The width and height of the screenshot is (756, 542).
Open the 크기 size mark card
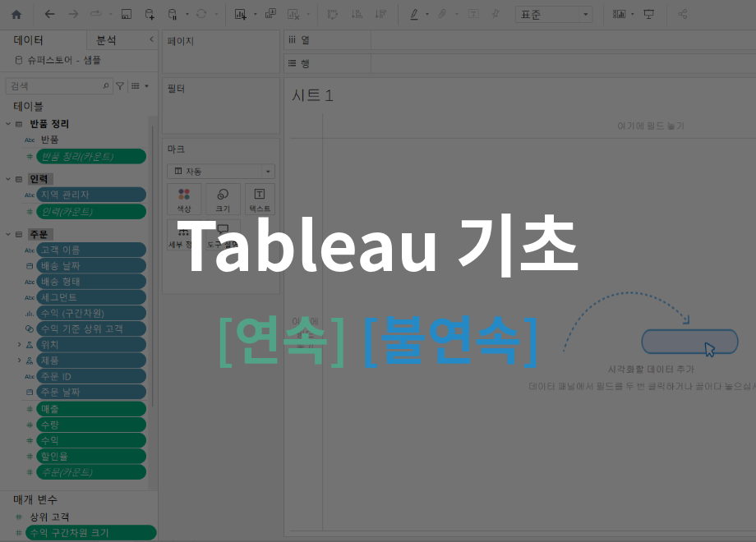tap(223, 199)
